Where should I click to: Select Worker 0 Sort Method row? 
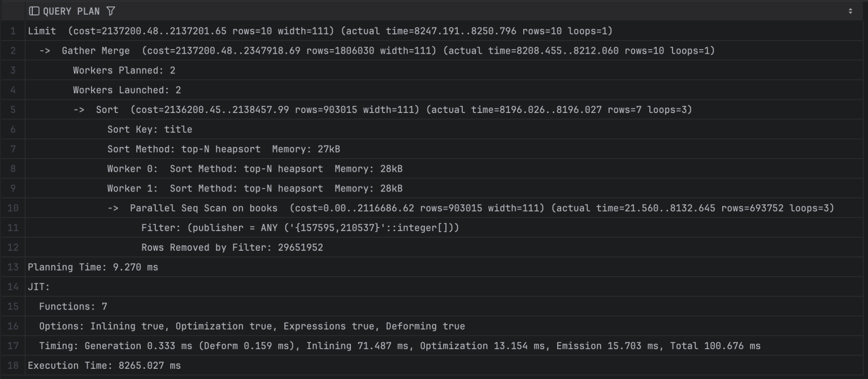pos(254,169)
